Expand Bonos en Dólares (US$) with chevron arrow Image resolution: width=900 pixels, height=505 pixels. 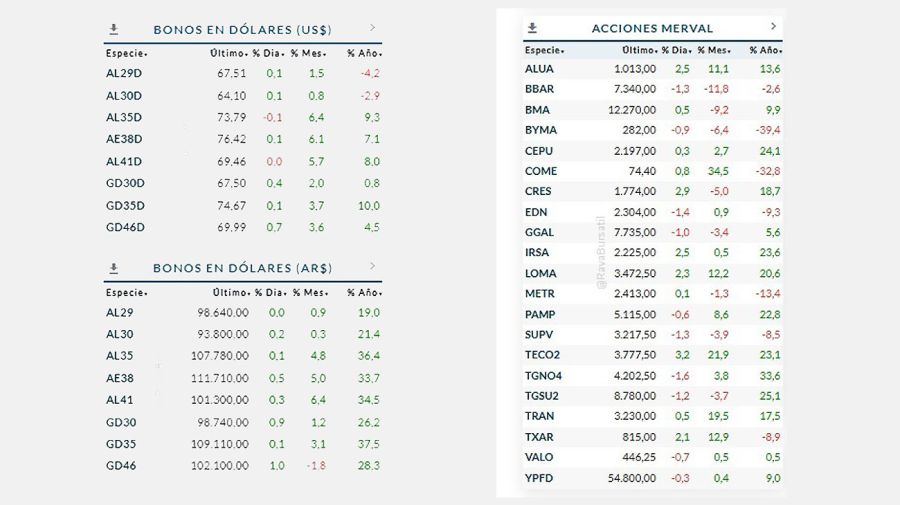click(372, 28)
